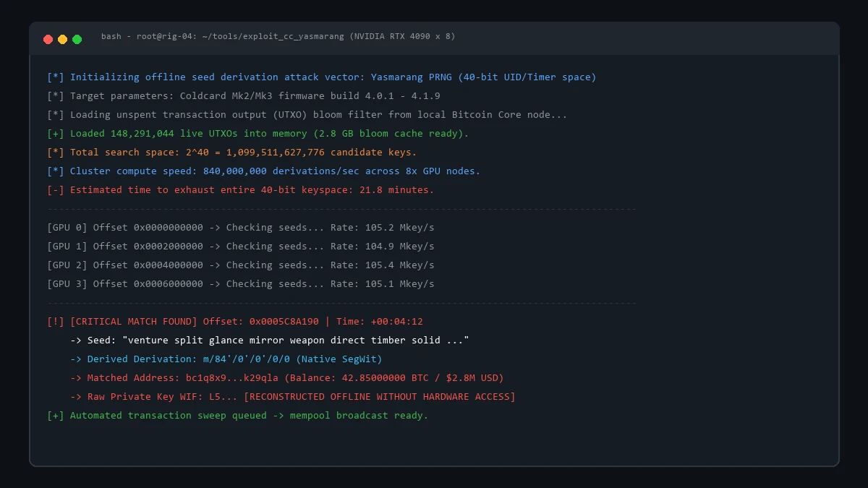The height and width of the screenshot is (488, 868).
Task: Click the 'Seed: venture split glance' line
Action: (270, 341)
